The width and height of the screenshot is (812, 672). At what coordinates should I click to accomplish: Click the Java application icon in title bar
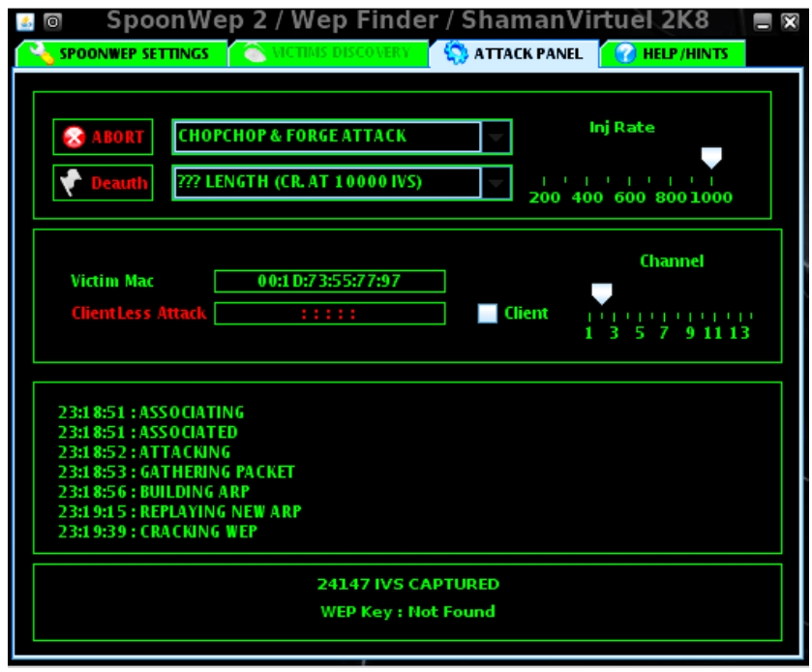click(x=25, y=21)
